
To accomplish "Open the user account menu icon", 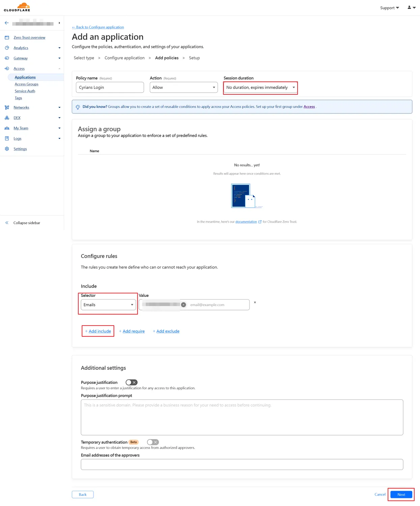I will click(x=411, y=7).
